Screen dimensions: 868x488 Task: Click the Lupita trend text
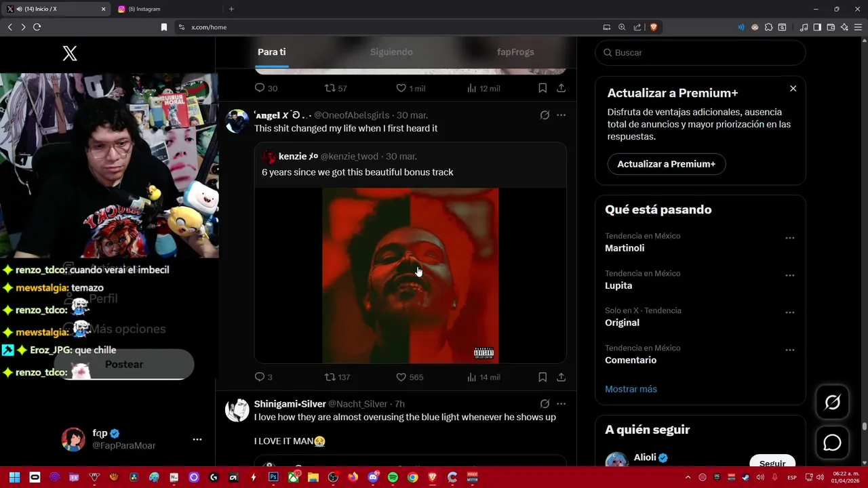[618, 285]
